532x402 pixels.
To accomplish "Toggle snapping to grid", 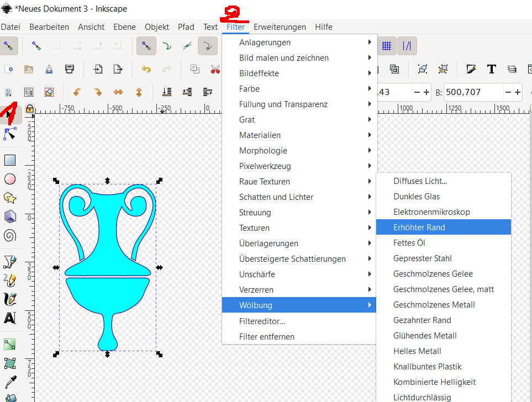I will pyautogui.click(x=387, y=46).
